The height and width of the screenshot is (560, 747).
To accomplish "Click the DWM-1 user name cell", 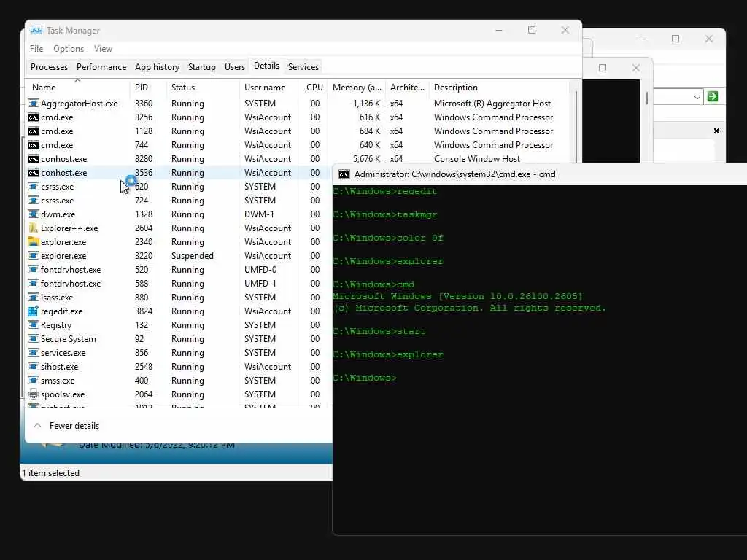I will click(259, 214).
